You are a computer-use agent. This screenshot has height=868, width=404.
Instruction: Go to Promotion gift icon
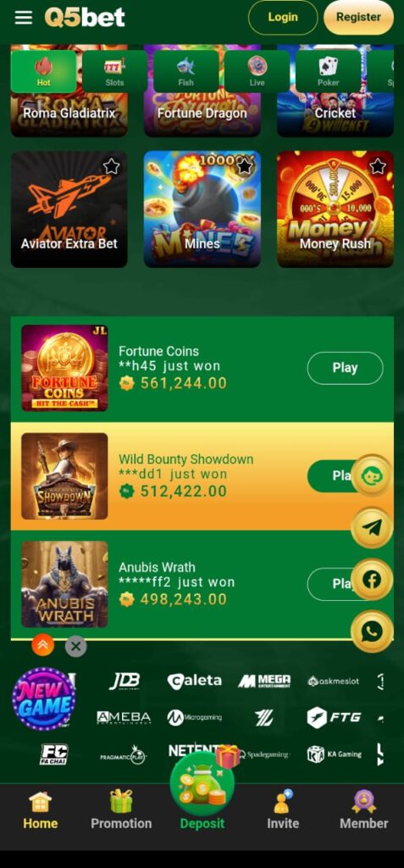(x=121, y=801)
